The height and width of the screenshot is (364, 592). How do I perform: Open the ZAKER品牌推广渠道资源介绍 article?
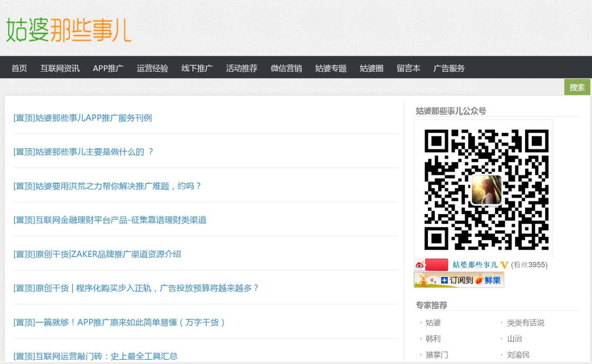[97, 254]
